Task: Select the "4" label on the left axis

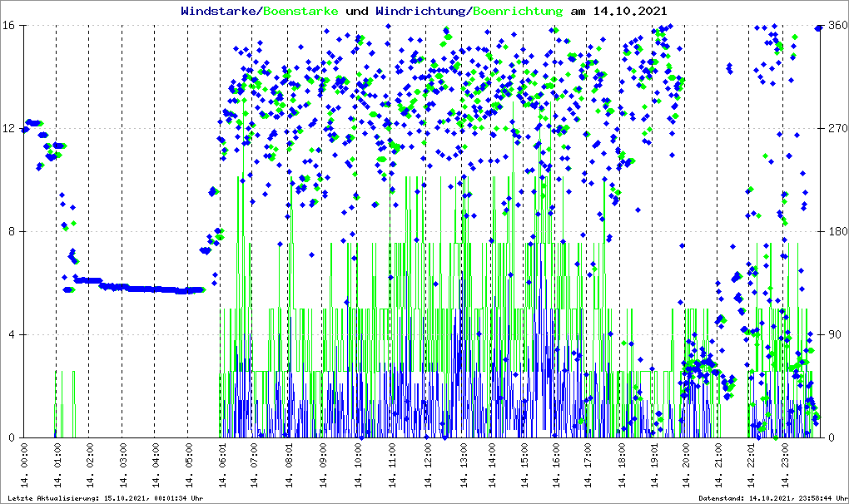Action: (13, 335)
